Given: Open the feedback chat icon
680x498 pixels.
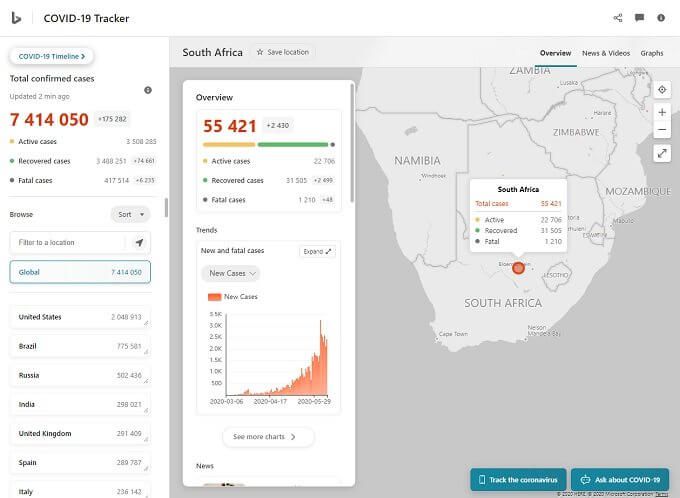Looking at the screenshot, I should [639, 18].
